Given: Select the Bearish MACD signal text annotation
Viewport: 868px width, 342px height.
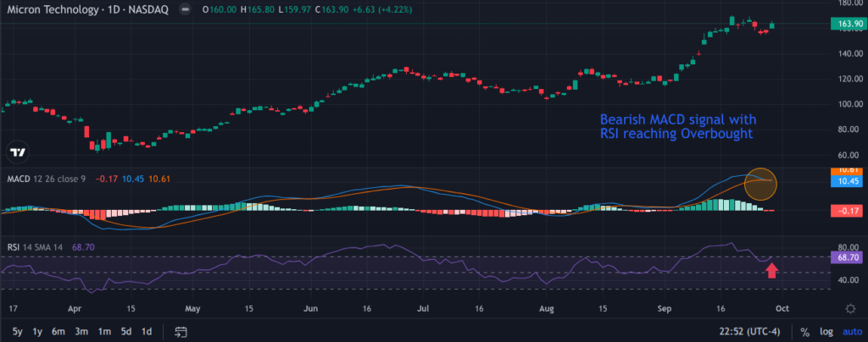Looking at the screenshot, I should pyautogui.click(x=676, y=127).
